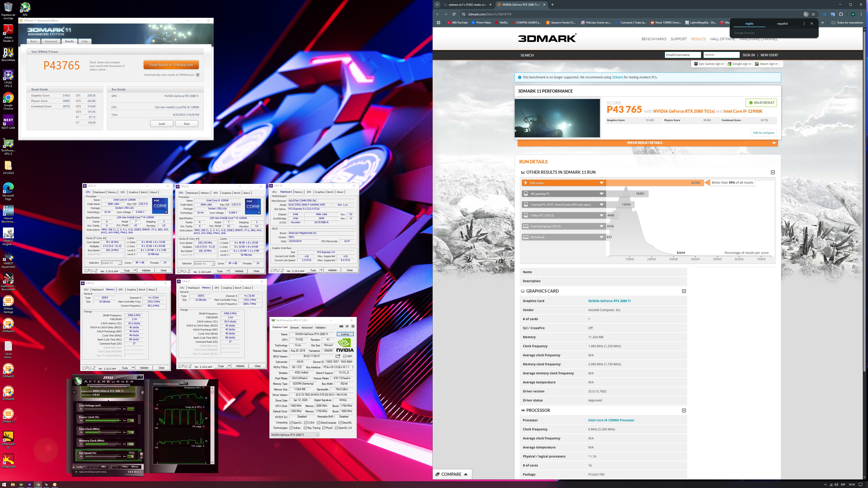This screenshot has height=488, width=868.
Task: Click the Add to compare button
Action: [763, 133]
